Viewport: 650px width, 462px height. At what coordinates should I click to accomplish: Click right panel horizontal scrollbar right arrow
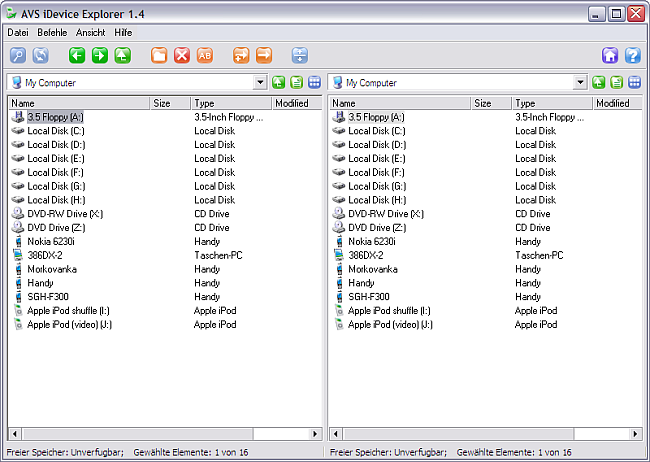pos(635,434)
